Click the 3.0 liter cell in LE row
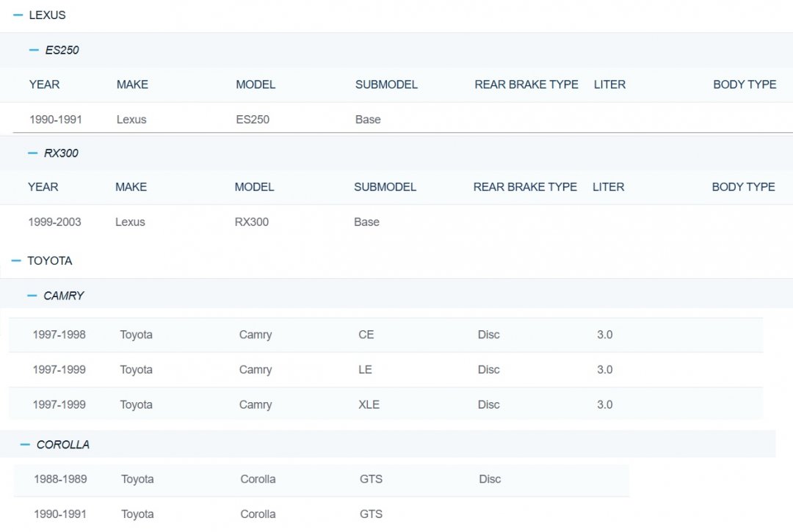 pos(605,370)
